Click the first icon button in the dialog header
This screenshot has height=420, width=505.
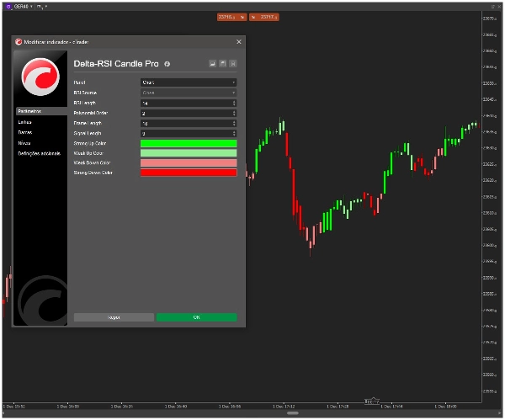[212, 63]
